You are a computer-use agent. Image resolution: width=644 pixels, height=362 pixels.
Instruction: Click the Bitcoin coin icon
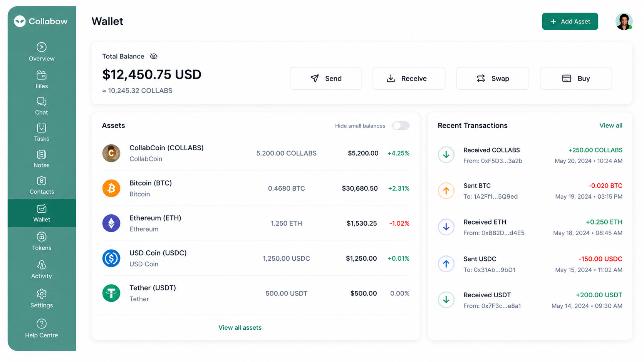(x=111, y=188)
